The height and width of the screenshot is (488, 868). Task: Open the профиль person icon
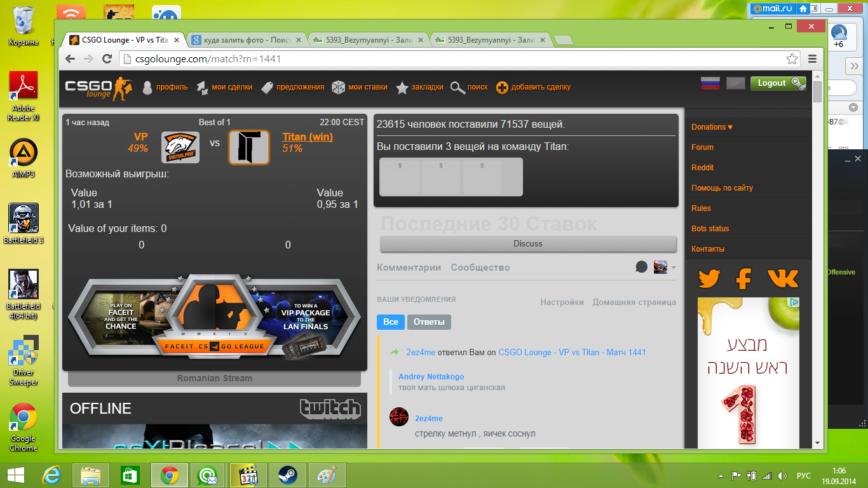tap(147, 88)
